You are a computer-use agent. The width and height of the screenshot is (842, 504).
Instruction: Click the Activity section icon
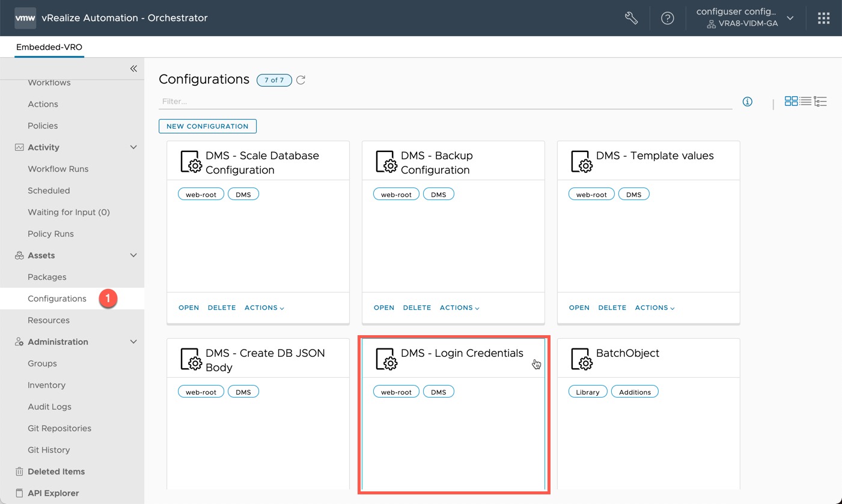pos(19,147)
